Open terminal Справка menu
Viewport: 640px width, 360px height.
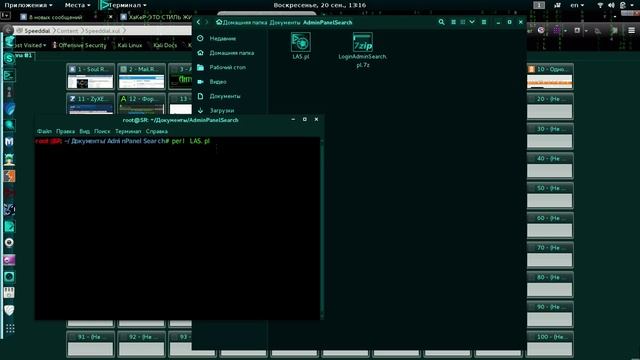(x=157, y=131)
